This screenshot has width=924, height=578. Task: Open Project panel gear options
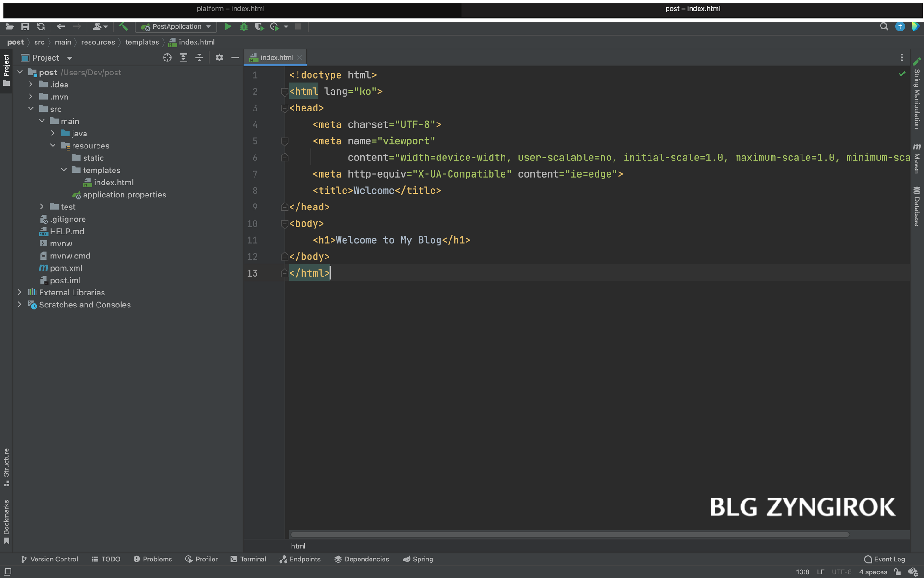pyautogui.click(x=219, y=58)
